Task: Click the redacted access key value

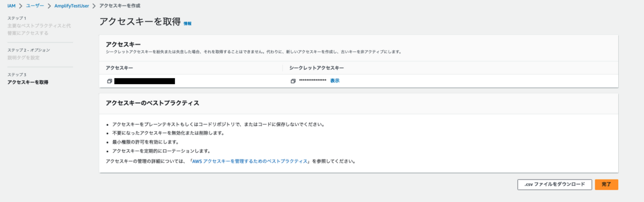Action: tap(144, 81)
